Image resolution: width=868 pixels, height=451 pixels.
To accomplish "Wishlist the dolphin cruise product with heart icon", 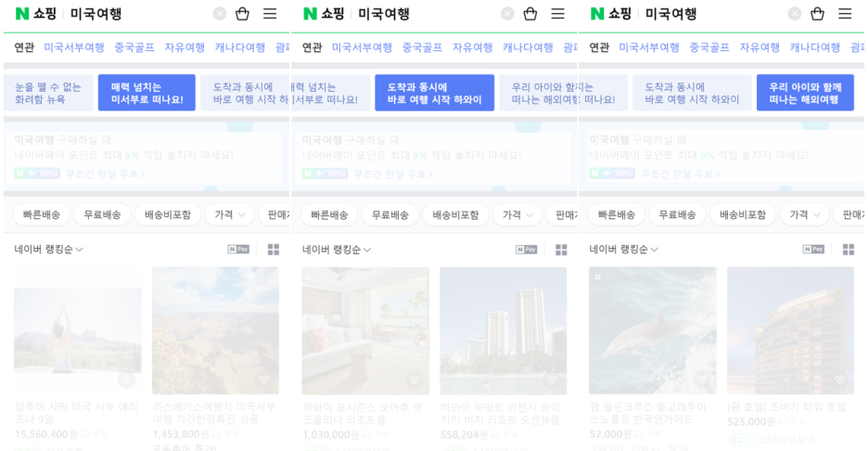I will [x=702, y=379].
